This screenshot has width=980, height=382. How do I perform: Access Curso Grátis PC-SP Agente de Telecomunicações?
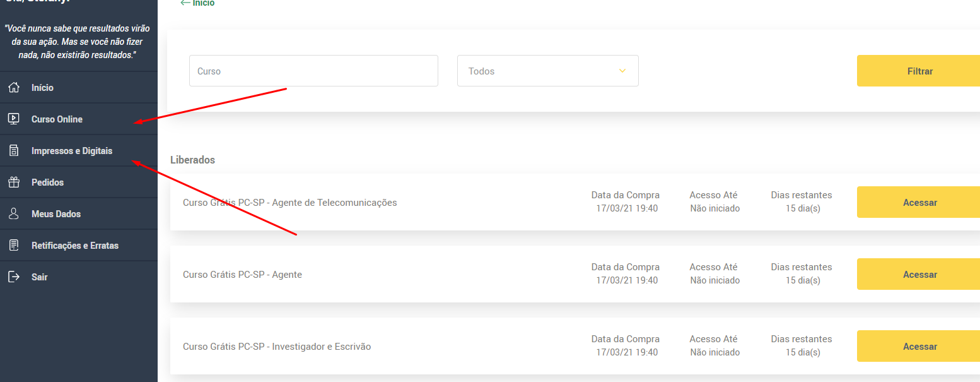click(918, 202)
